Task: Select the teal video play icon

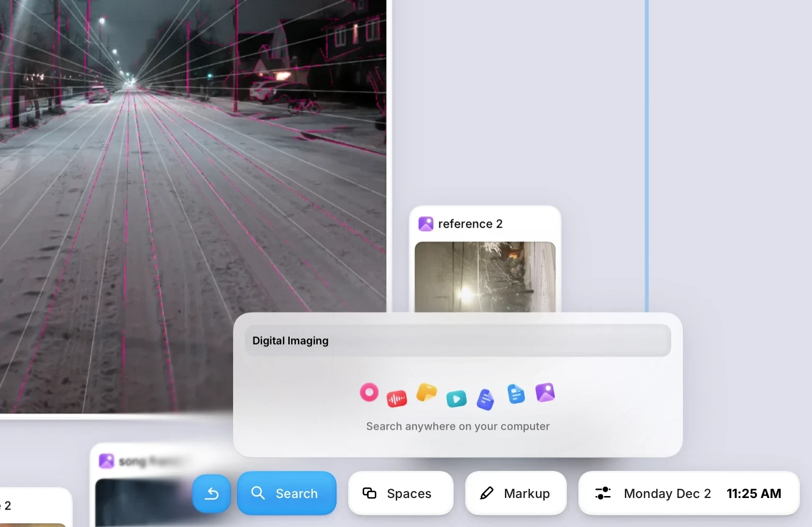Action: [x=456, y=399]
